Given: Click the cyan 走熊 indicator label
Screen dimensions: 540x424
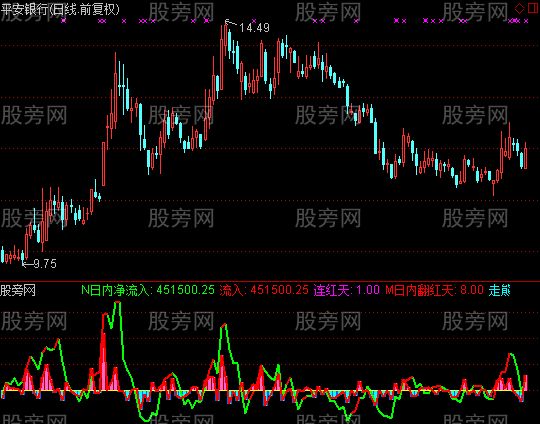Looking at the screenshot, I should click(499, 290).
